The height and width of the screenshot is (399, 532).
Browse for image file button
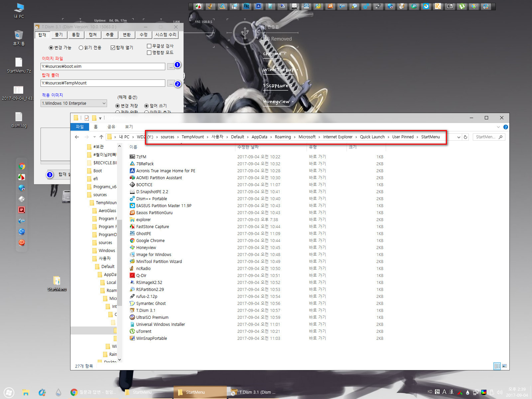tap(171, 66)
